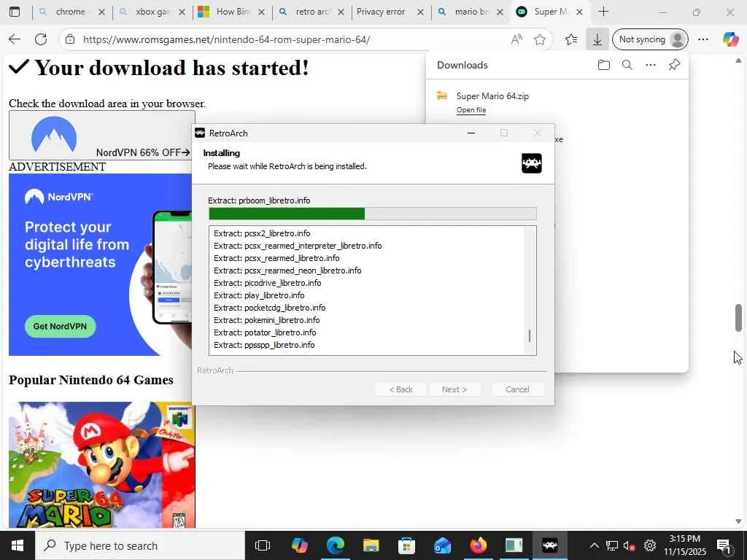Viewport: 747px width, 560px height.
Task: Click the site lock info icon
Action: point(70,39)
